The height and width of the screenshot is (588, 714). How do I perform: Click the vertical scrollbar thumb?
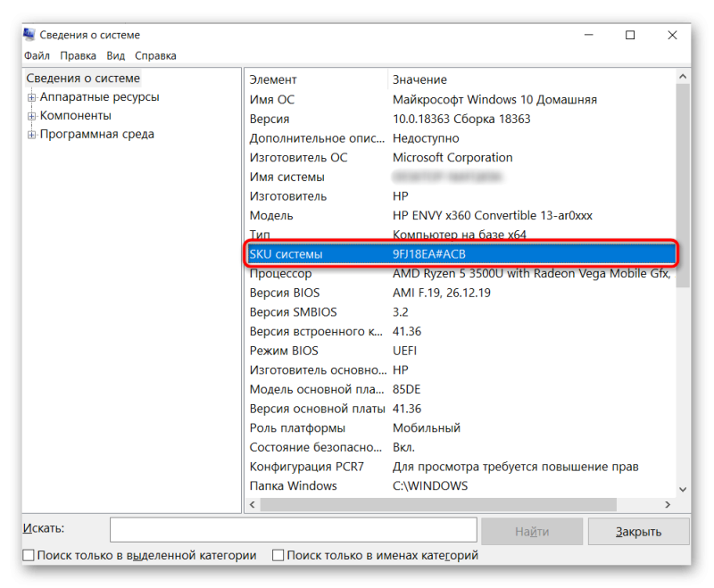pos(683,186)
